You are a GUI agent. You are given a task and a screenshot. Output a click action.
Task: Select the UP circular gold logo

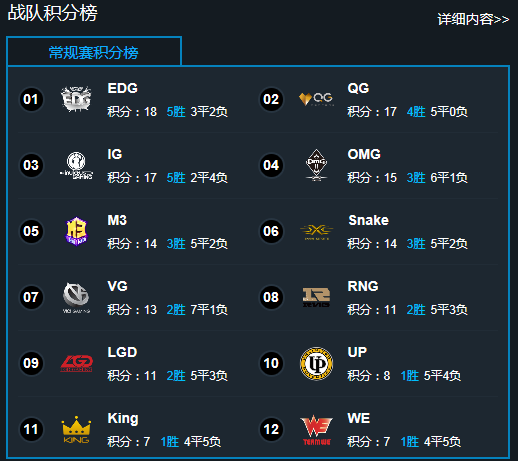tap(316, 364)
